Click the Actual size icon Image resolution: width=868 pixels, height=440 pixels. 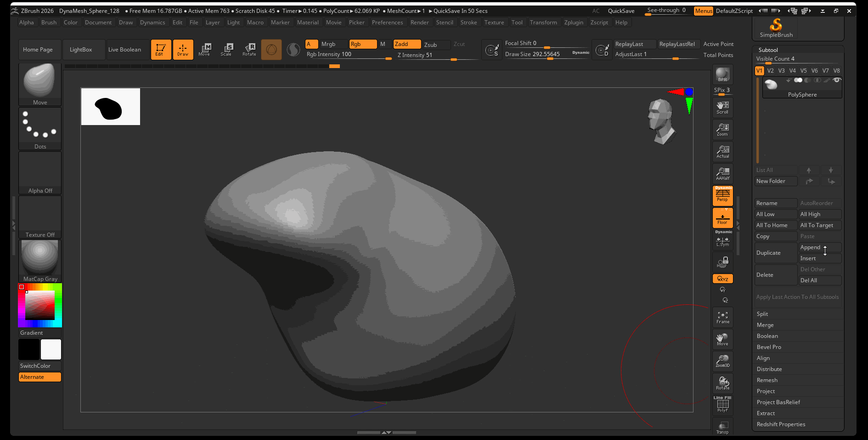[x=722, y=152]
